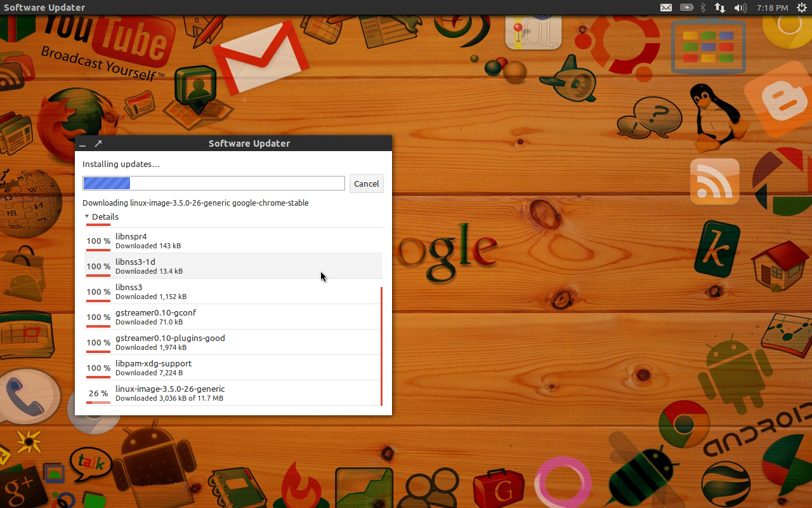Screen dimensions: 812x508
Task: Select the libnspr4 package row
Action: point(233,241)
